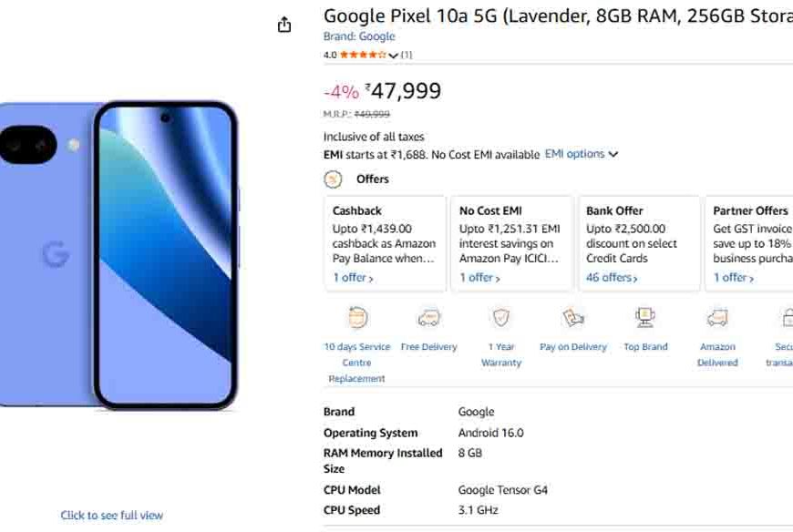Select the Amazon Delivered van icon
This screenshot has width=793, height=532.
pyautogui.click(x=717, y=318)
